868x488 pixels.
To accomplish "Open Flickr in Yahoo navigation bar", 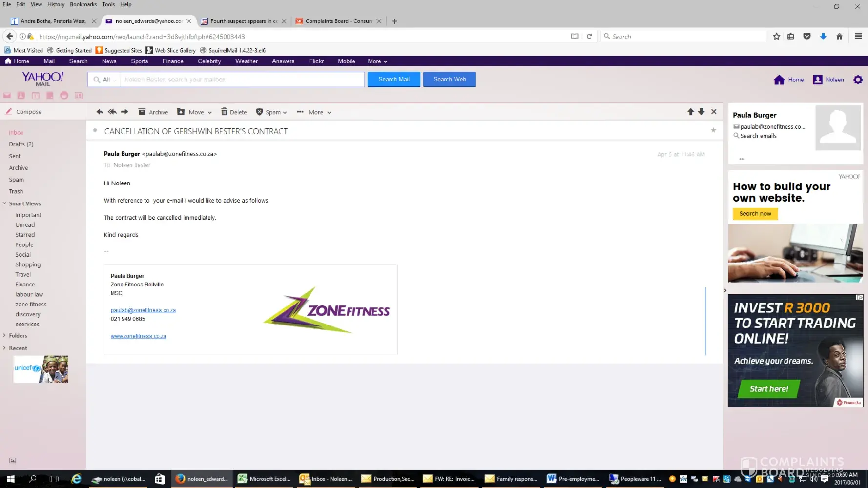I will pos(316,61).
